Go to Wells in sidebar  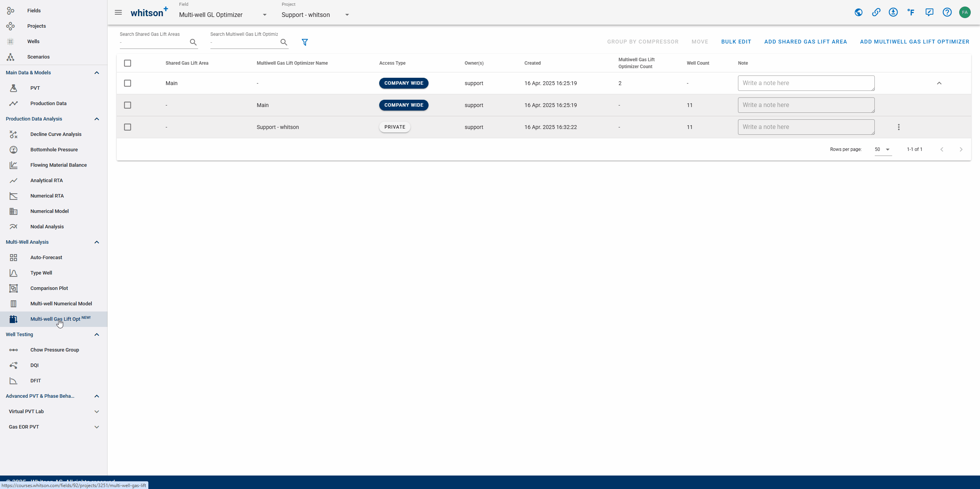tap(54, 42)
